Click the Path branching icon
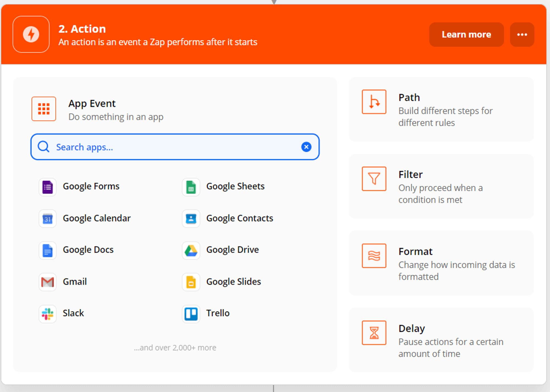 [x=374, y=102]
